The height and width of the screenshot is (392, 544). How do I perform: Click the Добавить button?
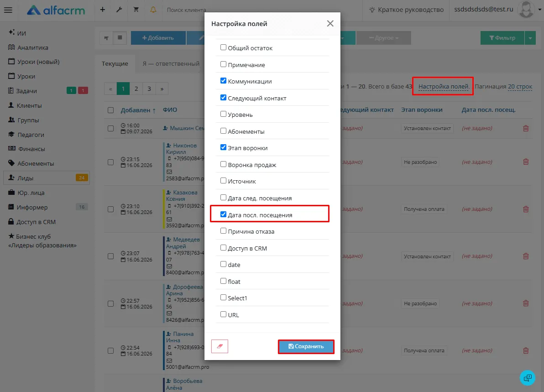(x=158, y=38)
